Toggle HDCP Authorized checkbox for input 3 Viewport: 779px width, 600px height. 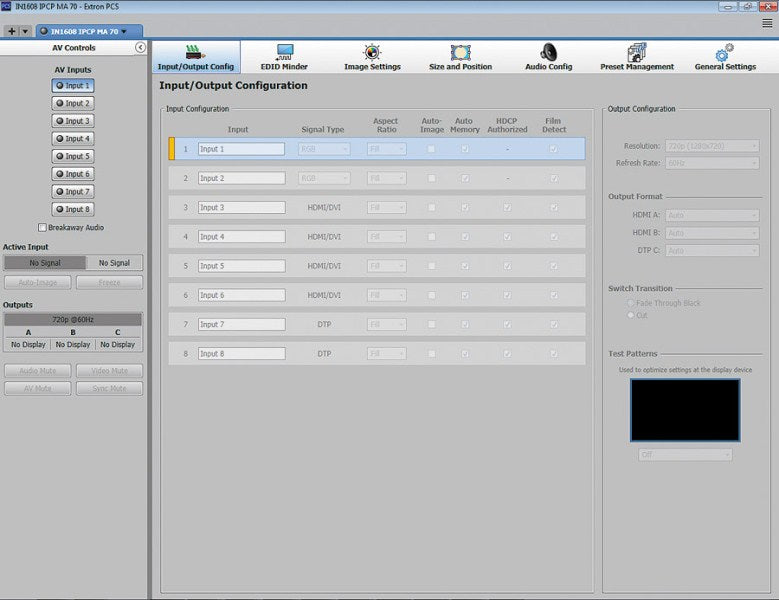click(x=507, y=208)
